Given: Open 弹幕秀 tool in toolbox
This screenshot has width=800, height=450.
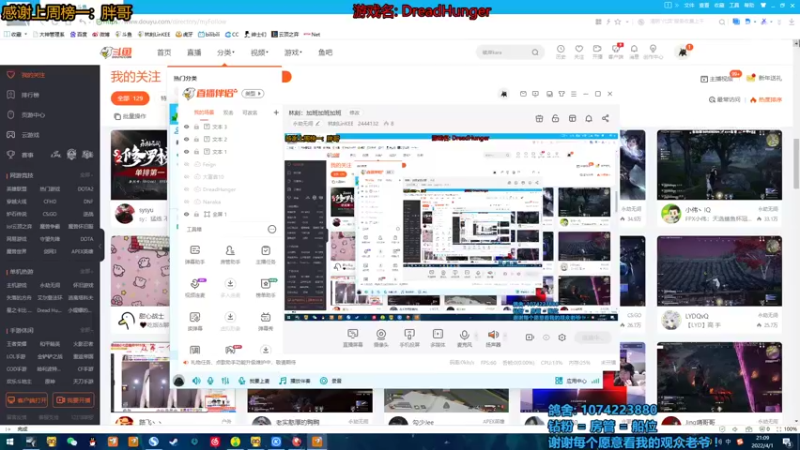Looking at the screenshot, I should pyautogui.click(x=265, y=321).
